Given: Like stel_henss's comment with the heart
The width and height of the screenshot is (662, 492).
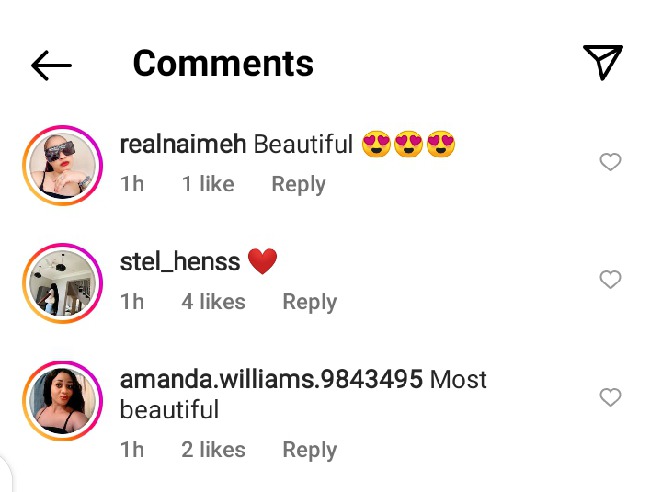Looking at the screenshot, I should [610, 280].
